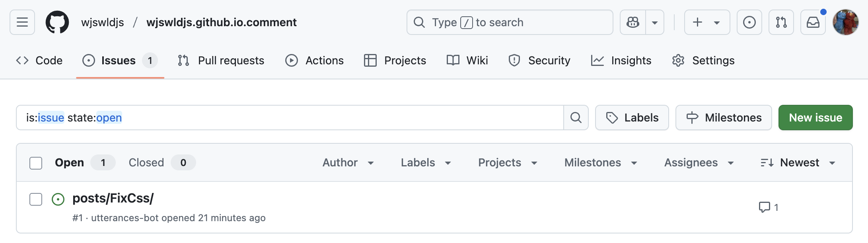This screenshot has width=868, height=243.
Task: Open the notifications inbox icon
Action: (813, 22)
